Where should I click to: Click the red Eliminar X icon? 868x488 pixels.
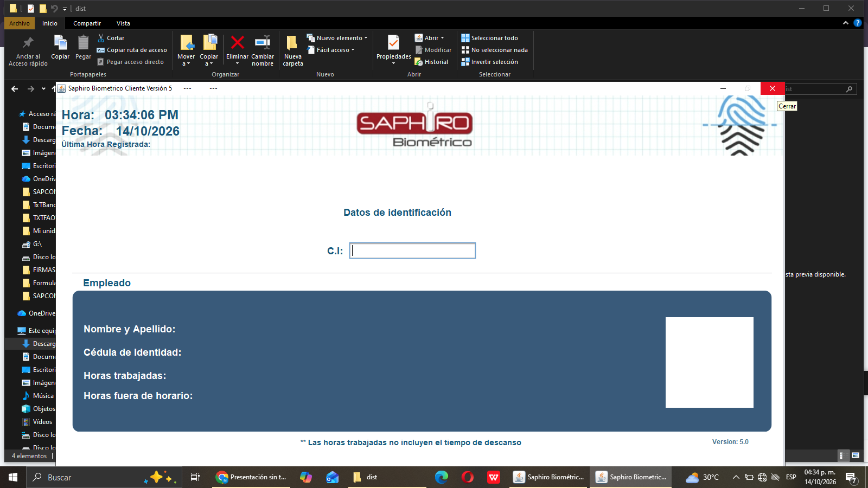(237, 42)
